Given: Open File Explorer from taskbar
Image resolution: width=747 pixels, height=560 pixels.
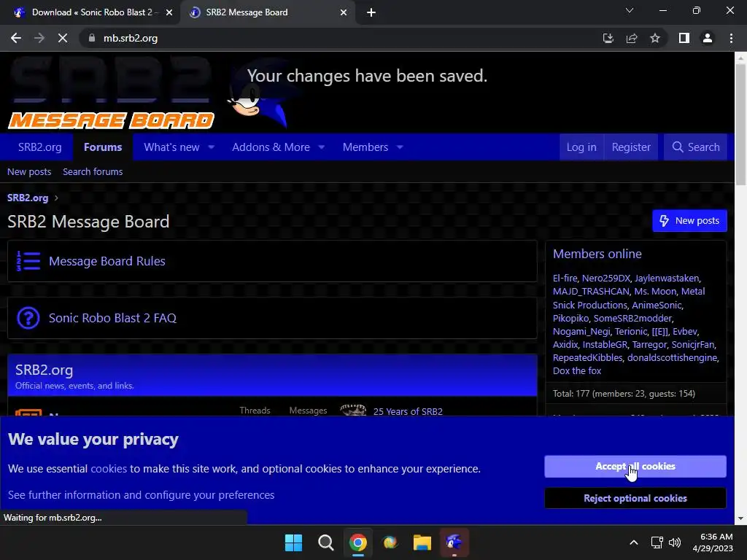Looking at the screenshot, I should 422,542.
